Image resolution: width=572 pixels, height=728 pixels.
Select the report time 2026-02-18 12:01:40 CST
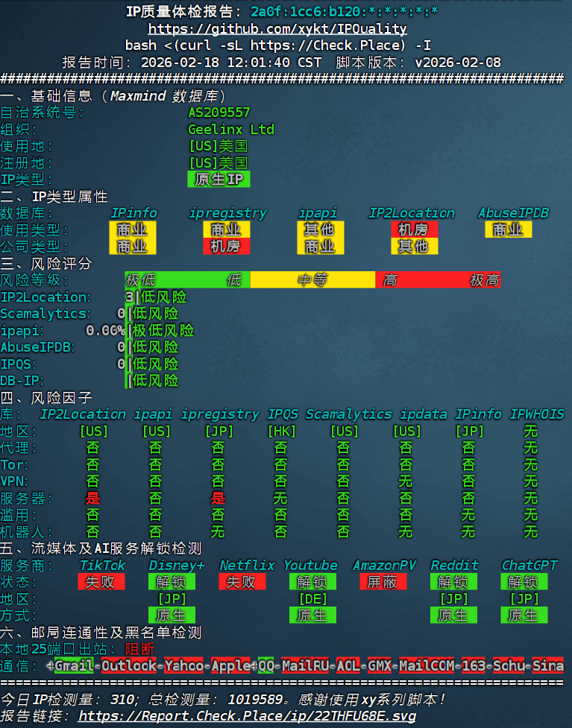[231, 62]
